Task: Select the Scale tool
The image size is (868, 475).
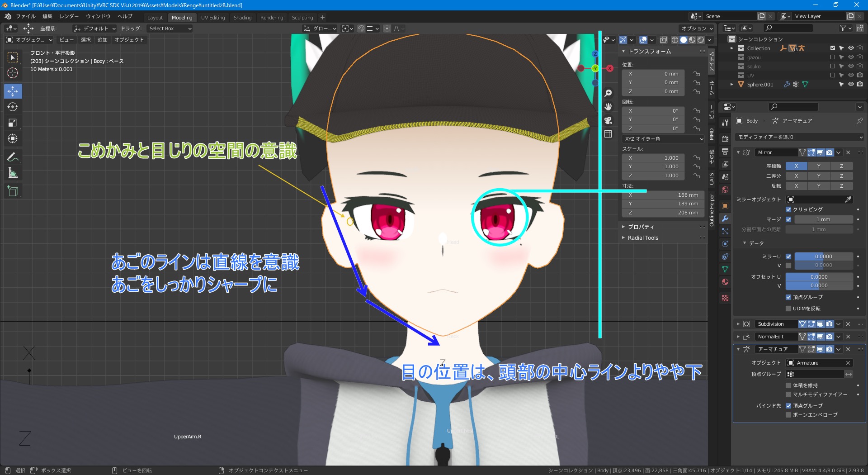Action: [x=13, y=123]
